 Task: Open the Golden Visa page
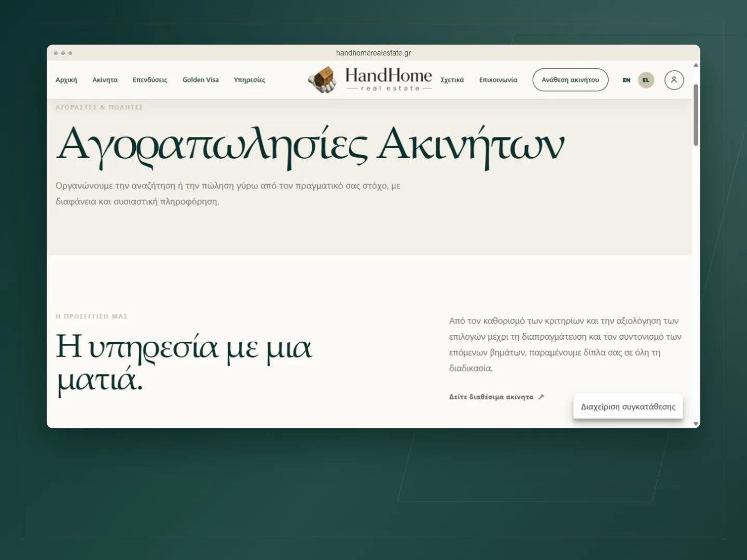[x=200, y=80]
